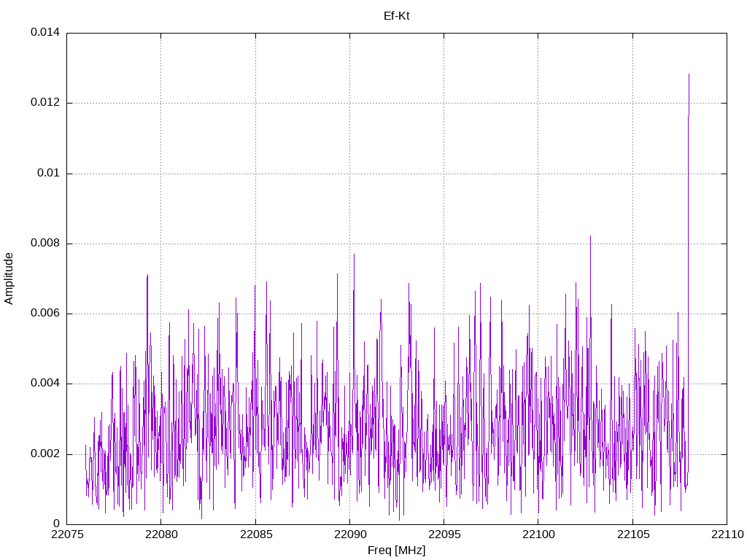
Task: Click the plot title Ef-Kt
Action: tap(396, 15)
